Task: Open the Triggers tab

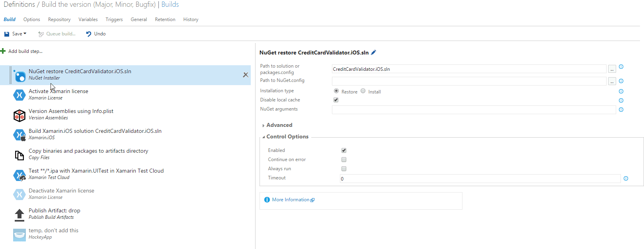Action: click(114, 19)
